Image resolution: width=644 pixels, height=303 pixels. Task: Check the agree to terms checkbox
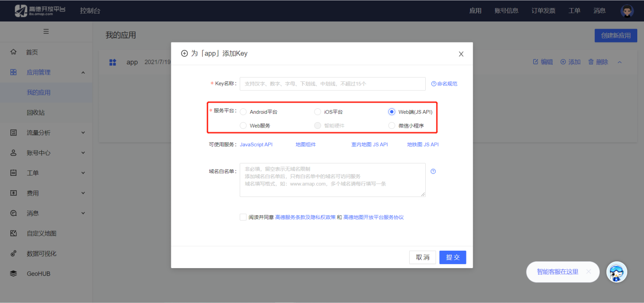coord(243,217)
